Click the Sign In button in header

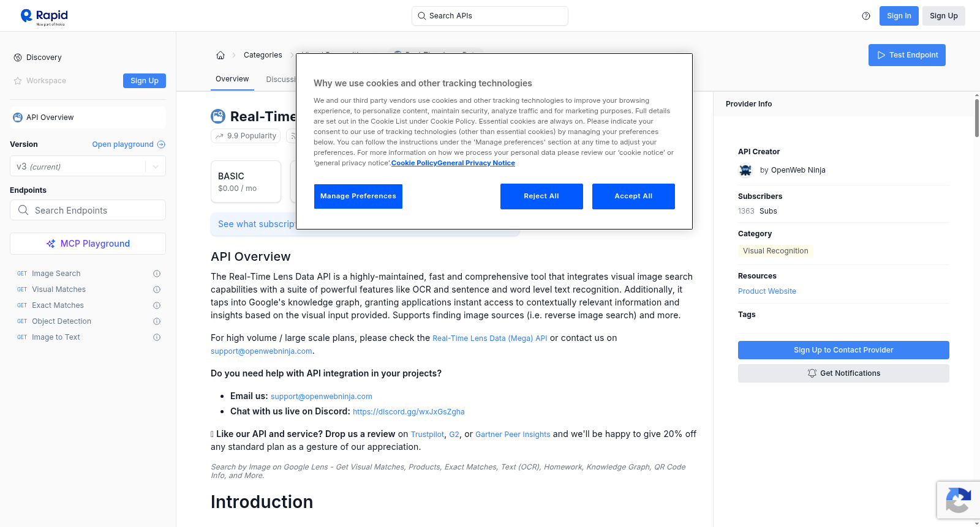(899, 16)
